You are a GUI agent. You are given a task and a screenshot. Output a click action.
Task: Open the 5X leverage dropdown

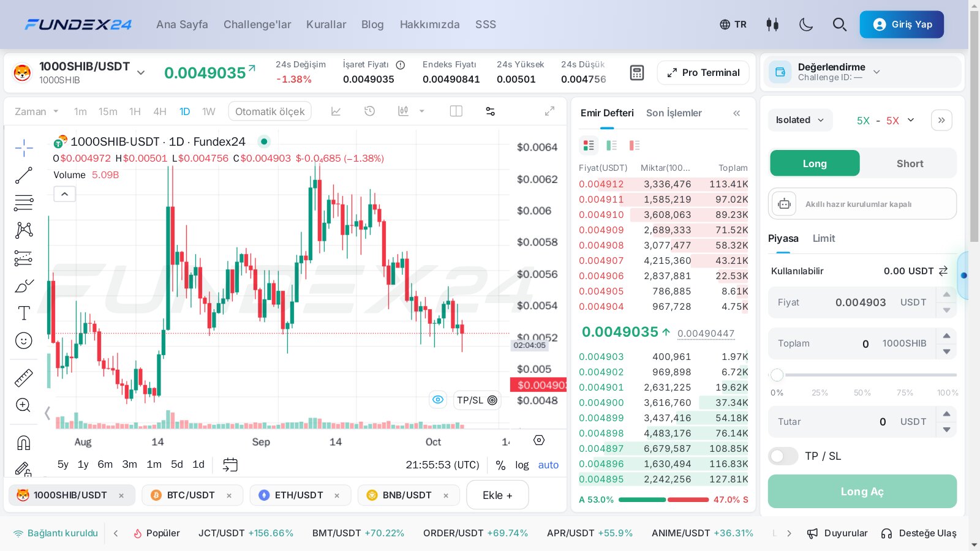tap(886, 120)
